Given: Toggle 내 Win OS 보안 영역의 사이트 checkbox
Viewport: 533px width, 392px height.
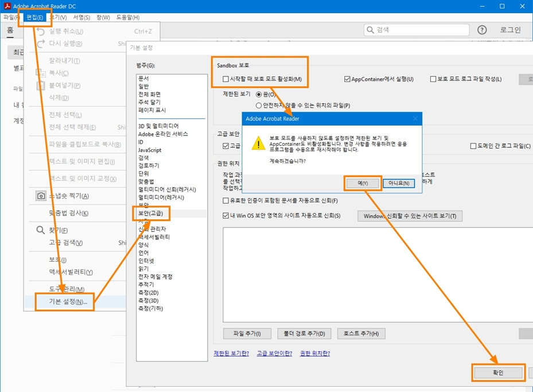Looking at the screenshot, I should (x=225, y=216).
